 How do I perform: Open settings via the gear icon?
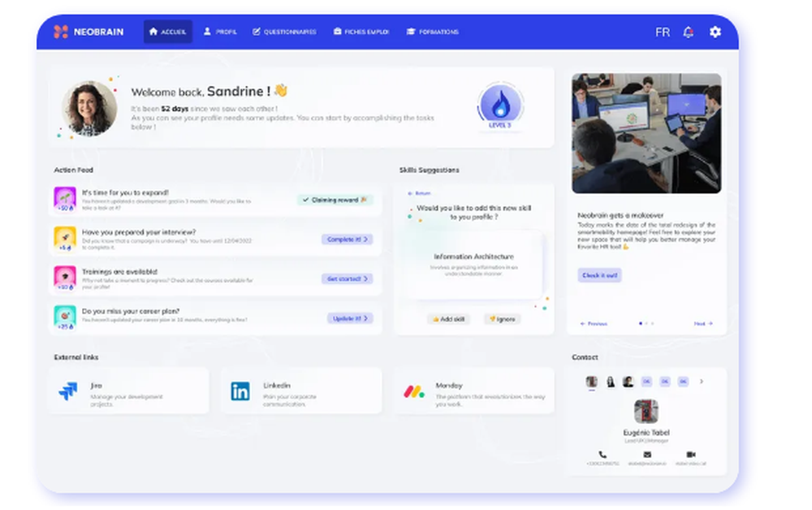tap(715, 32)
